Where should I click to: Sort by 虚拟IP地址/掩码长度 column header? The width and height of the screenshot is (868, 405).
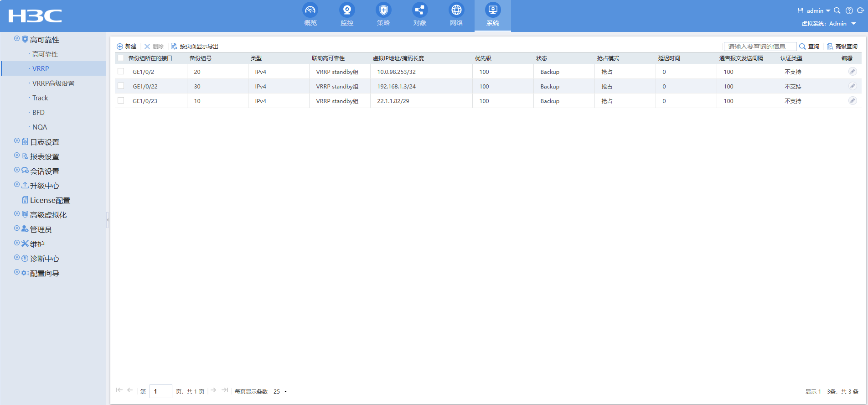click(398, 58)
